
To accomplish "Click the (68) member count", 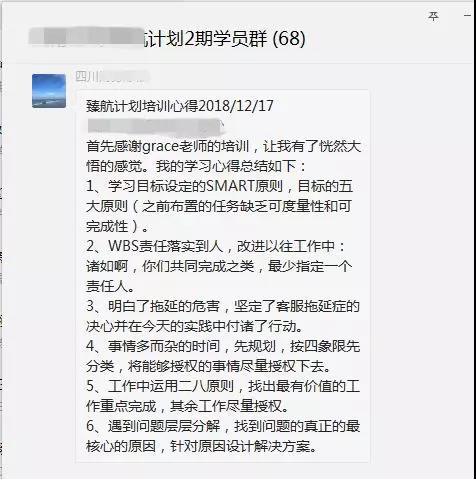I will (x=289, y=38).
